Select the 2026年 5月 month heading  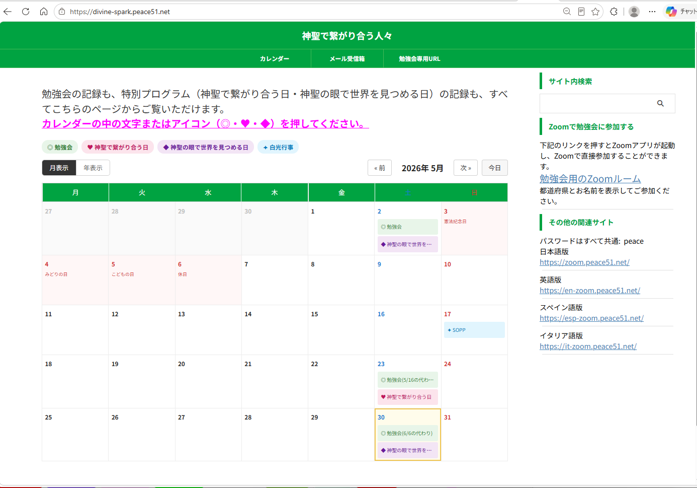422,168
